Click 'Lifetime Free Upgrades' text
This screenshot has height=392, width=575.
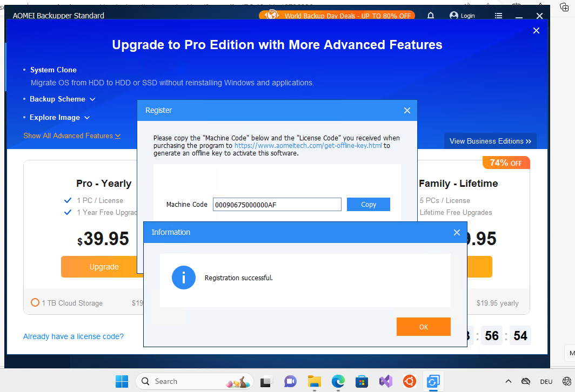(x=456, y=213)
